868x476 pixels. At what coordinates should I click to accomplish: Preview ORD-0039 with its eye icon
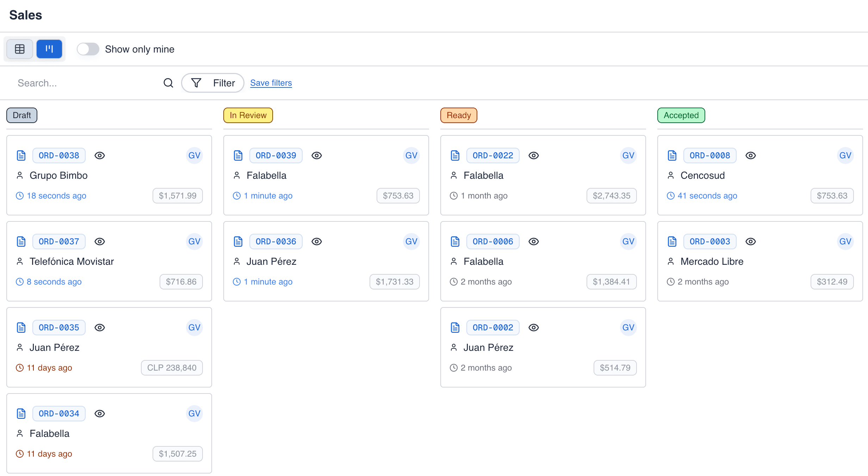[x=317, y=155]
